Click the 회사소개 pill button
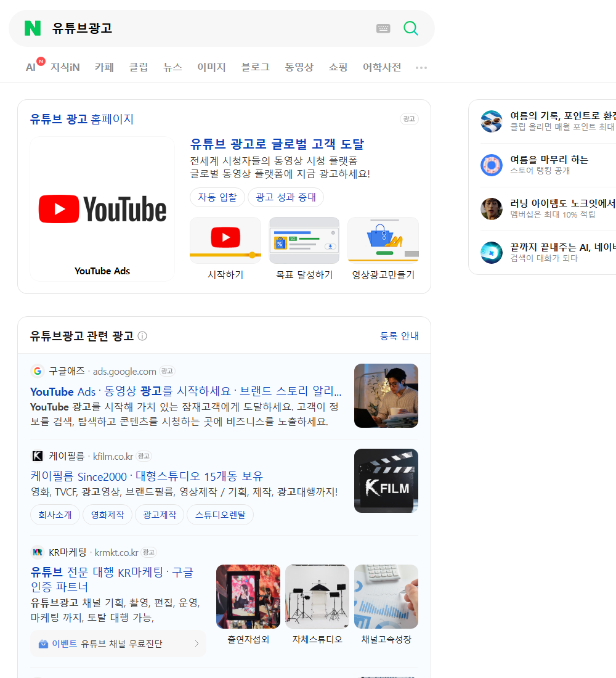 click(x=55, y=515)
